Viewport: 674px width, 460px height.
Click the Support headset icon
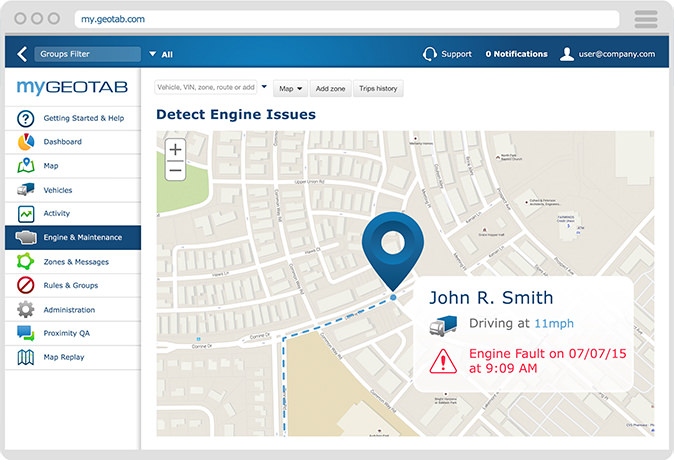[x=429, y=54]
